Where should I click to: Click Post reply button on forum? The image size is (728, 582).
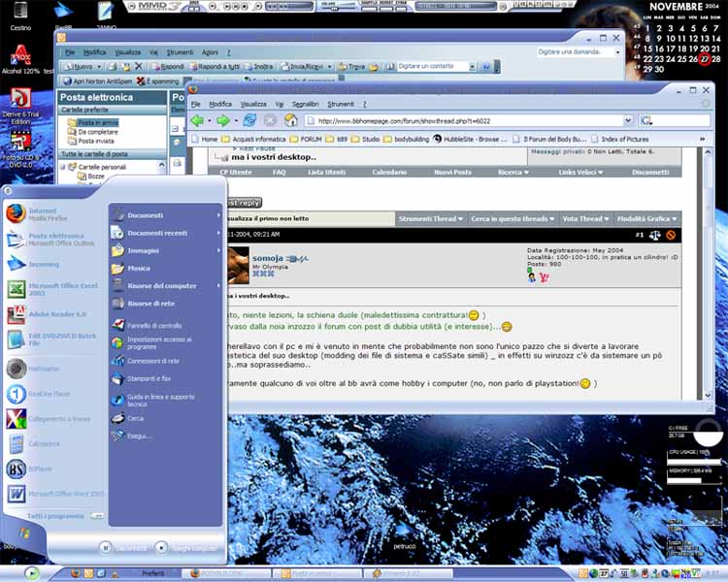pos(245,203)
